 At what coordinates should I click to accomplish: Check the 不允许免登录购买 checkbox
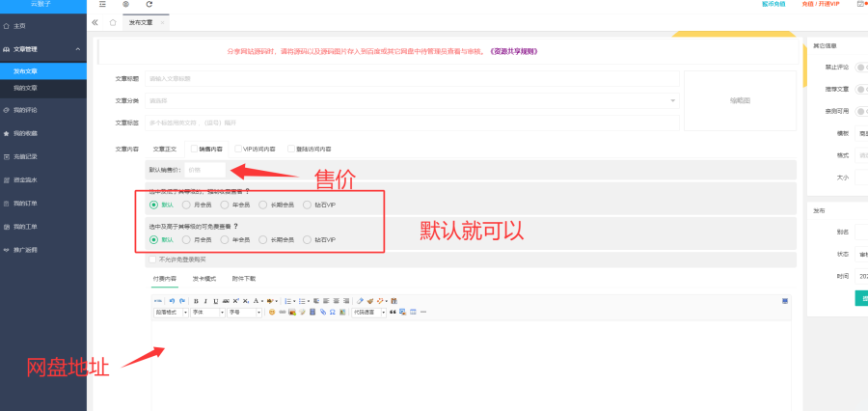[152, 260]
